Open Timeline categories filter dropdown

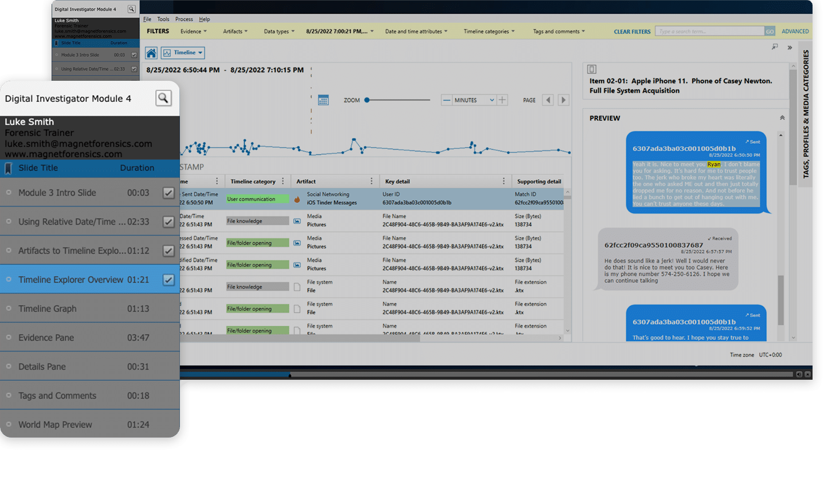point(489,31)
